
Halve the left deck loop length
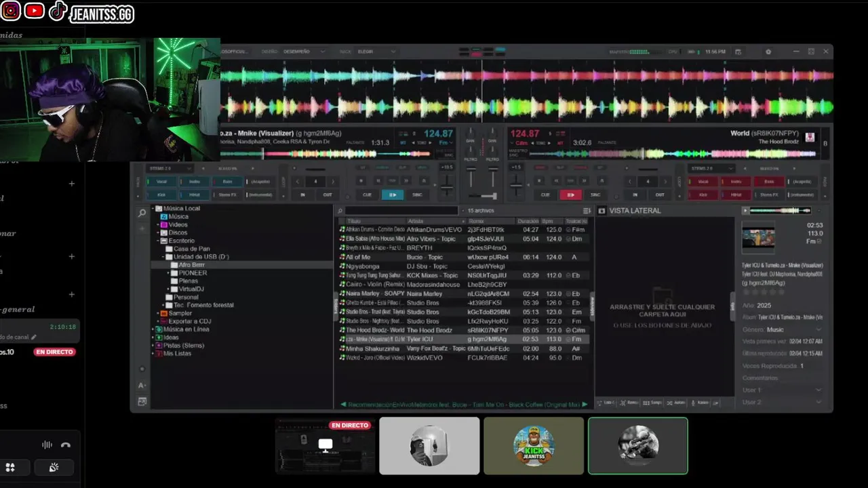point(298,182)
